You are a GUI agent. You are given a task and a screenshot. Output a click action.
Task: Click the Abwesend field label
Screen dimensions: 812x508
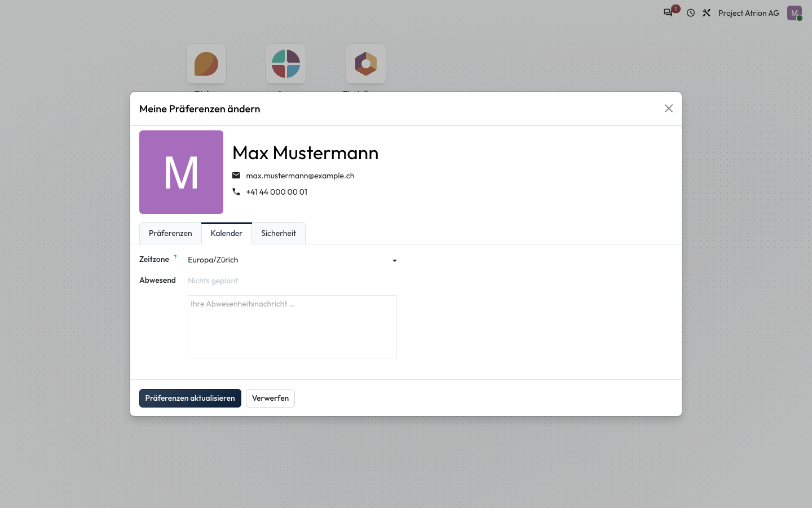(157, 280)
